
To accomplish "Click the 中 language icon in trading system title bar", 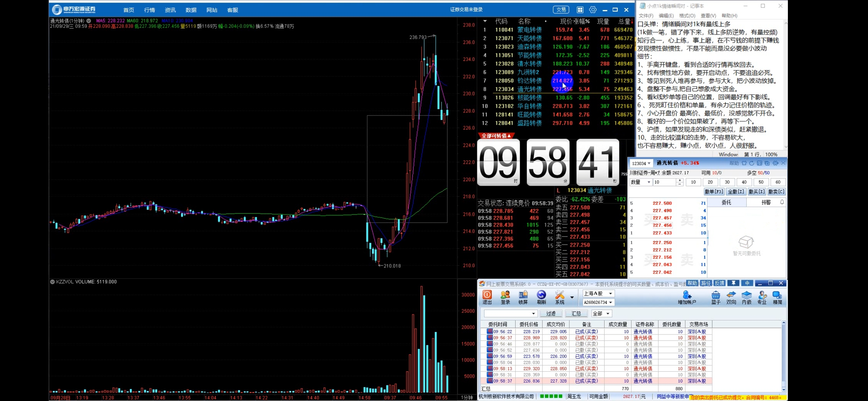I will tap(747, 283).
